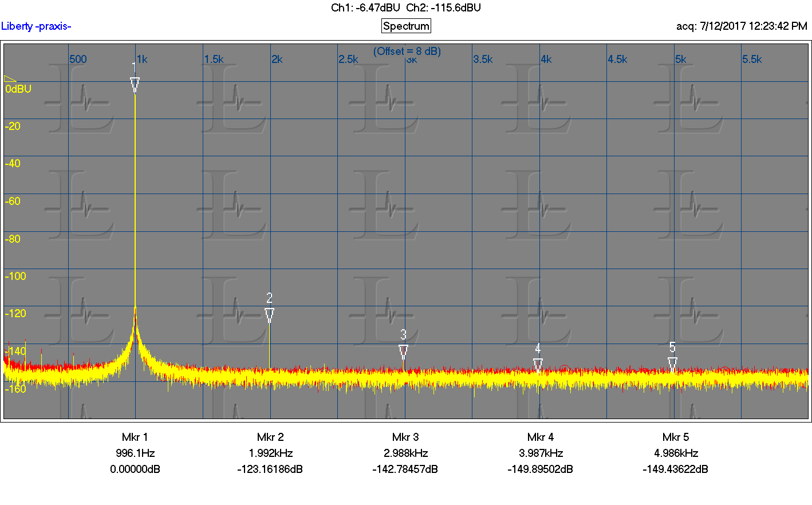Image resolution: width=812 pixels, height=505 pixels.
Task: Click the -142.78457dB marker value
Action: tap(405, 469)
